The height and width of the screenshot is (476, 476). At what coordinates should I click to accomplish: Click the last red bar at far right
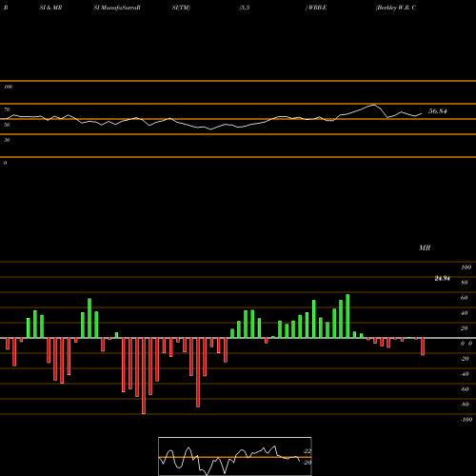coord(423,347)
